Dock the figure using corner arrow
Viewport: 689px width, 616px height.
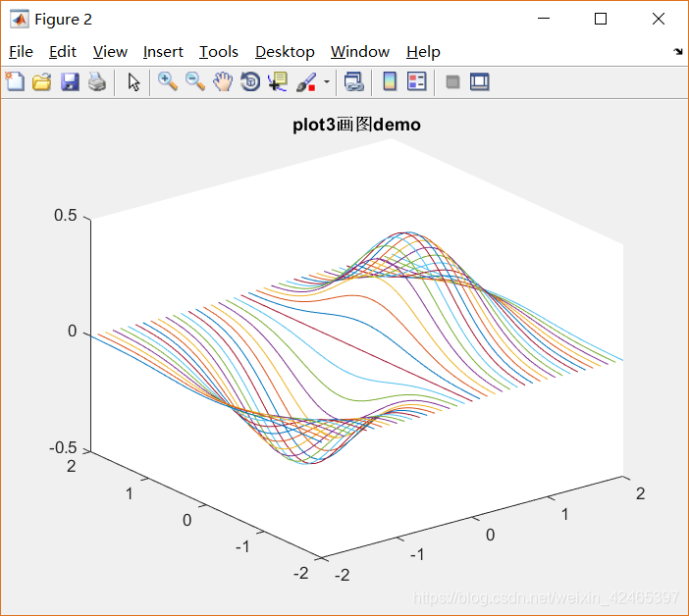678,52
